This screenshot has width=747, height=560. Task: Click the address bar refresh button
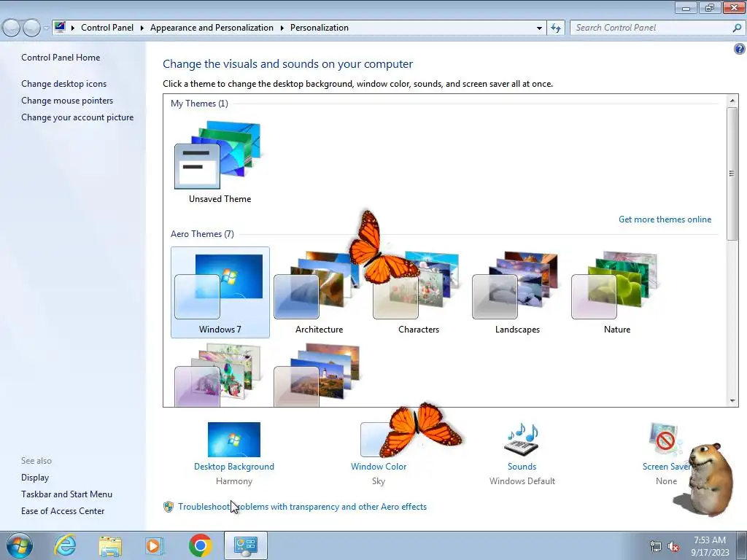coord(555,28)
